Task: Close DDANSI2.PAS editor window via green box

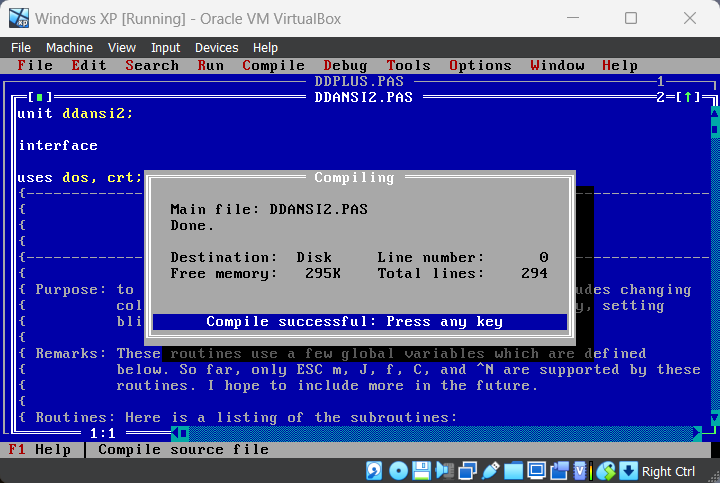Action: pos(39,97)
